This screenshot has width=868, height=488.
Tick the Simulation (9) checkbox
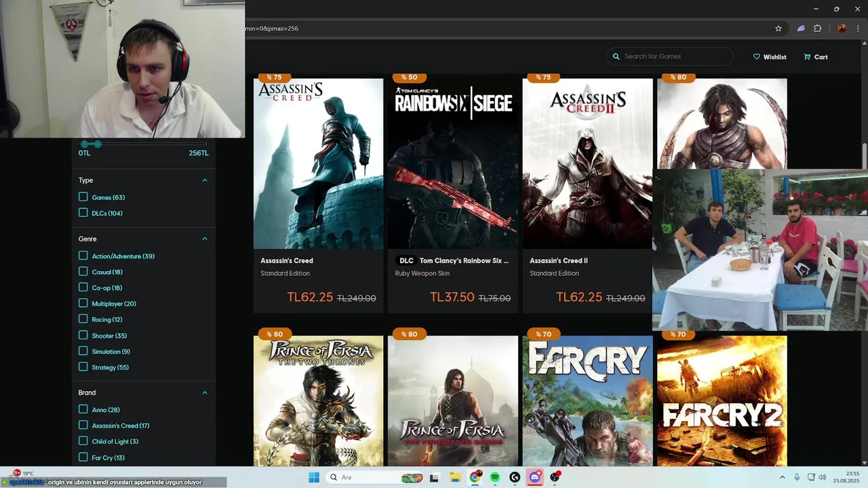[83, 351]
